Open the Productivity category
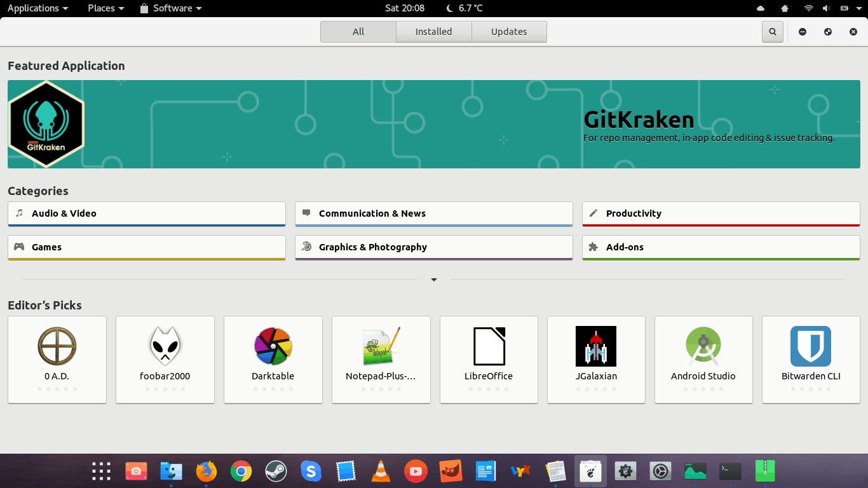This screenshot has height=488, width=868. [x=721, y=214]
